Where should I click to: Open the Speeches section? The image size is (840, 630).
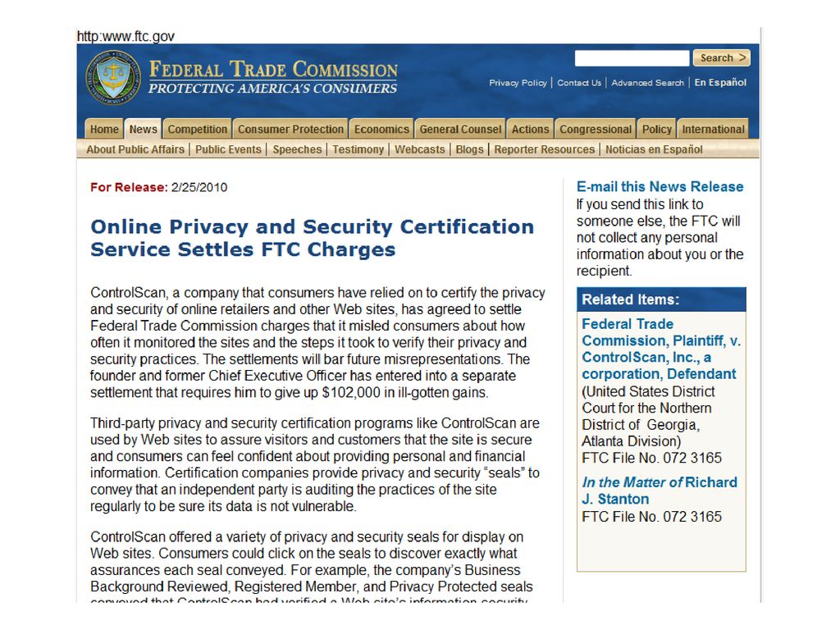point(297,149)
